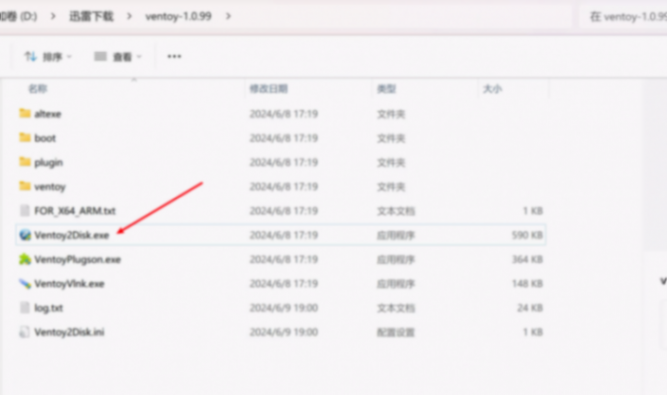667x395 pixels.
Task: Open the view (查看) dropdown
Action: (x=118, y=56)
